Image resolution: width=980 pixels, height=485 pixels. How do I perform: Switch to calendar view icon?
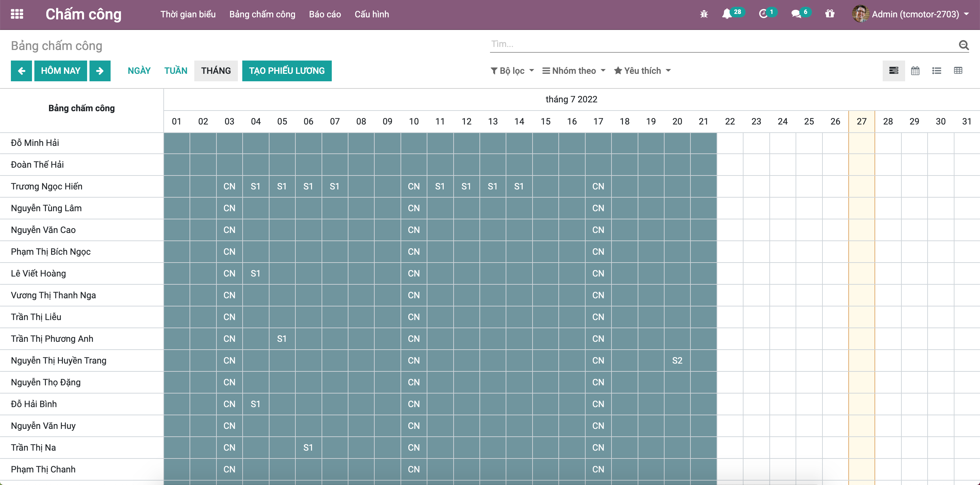click(915, 71)
